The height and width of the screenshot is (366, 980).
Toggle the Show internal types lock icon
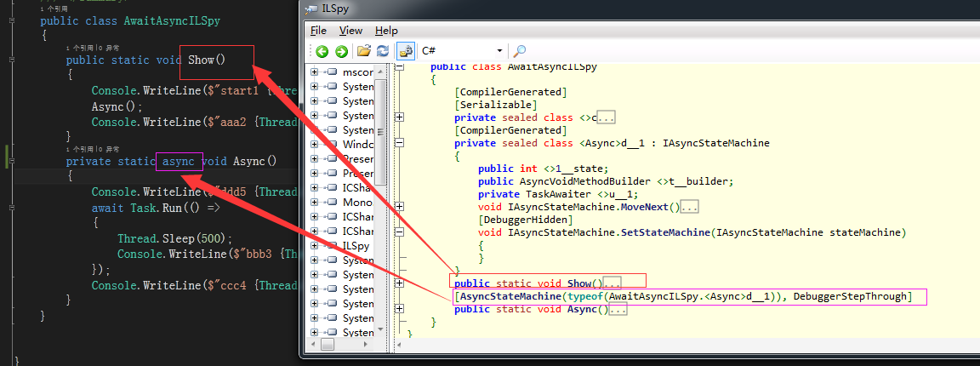tap(406, 51)
